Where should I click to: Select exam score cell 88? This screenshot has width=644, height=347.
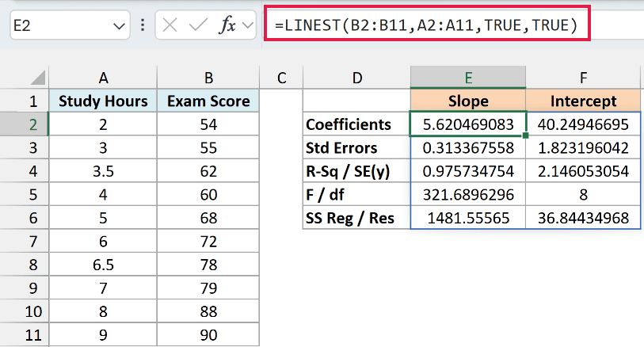click(208, 311)
